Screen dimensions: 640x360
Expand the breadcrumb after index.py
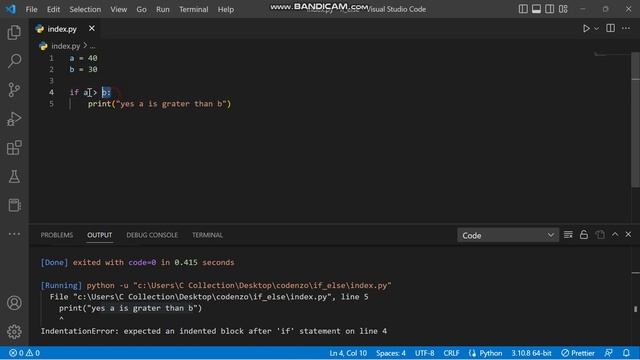(93, 46)
